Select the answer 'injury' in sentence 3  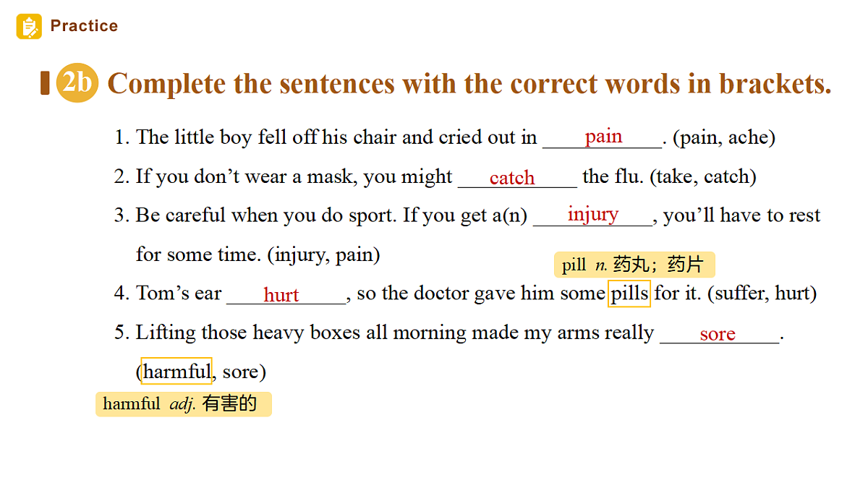[x=593, y=214]
